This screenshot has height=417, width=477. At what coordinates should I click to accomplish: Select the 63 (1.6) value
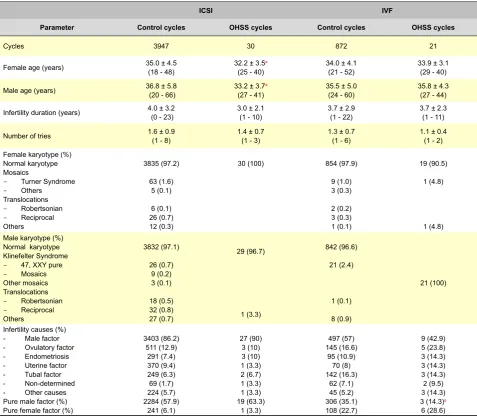coord(161,182)
